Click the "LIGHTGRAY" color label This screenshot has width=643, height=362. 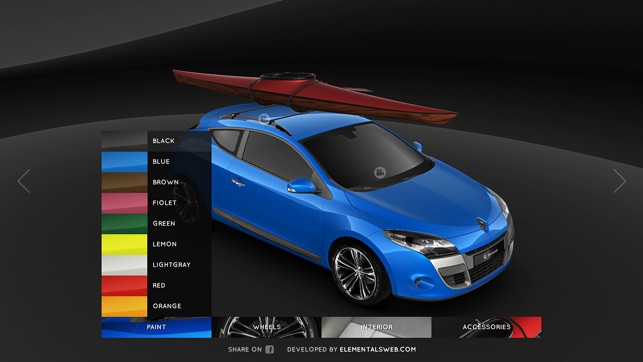coord(171,265)
